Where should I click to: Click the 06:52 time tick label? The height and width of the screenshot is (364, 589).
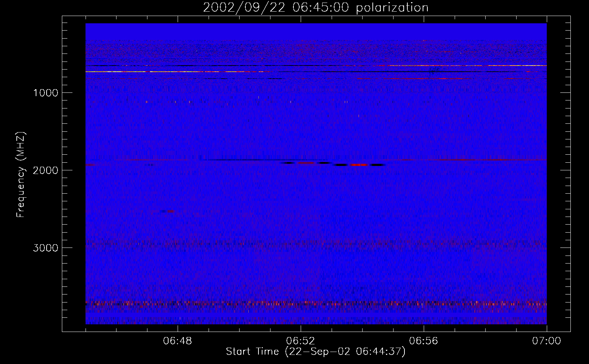pos(301,341)
